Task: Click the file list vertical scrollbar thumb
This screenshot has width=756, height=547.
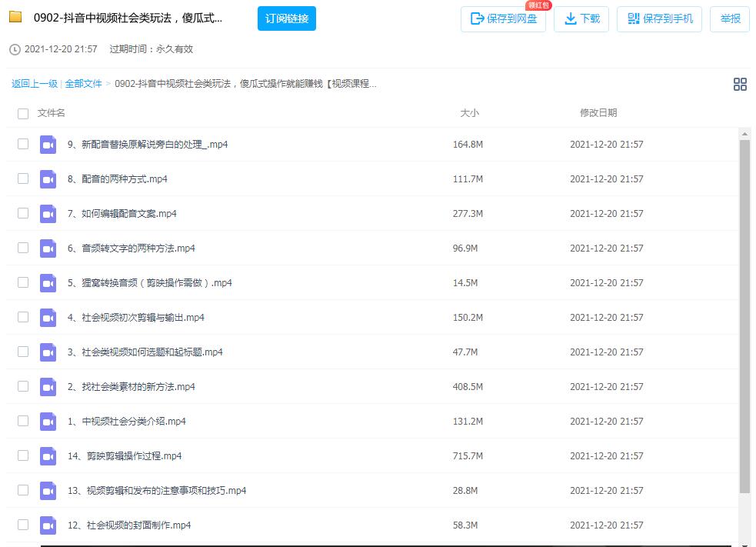Action: (x=745, y=316)
